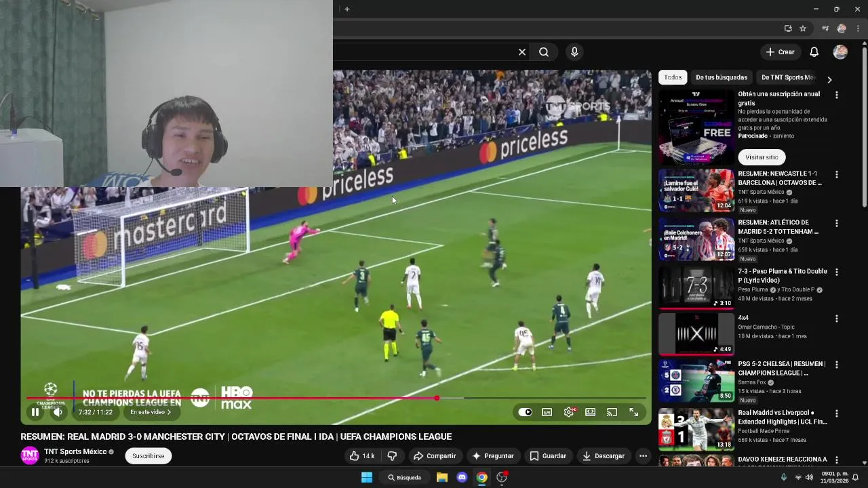
Task: Open Chrome three-dot menu
Action: point(858,28)
